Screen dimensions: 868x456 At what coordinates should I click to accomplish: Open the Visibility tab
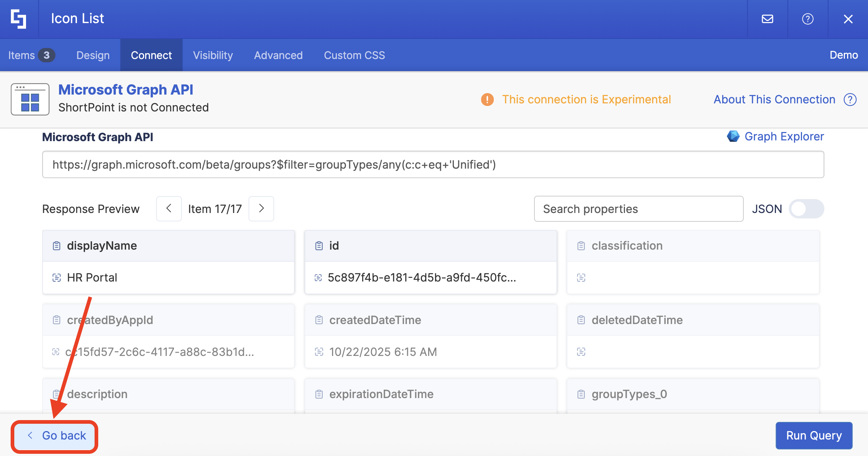[213, 55]
